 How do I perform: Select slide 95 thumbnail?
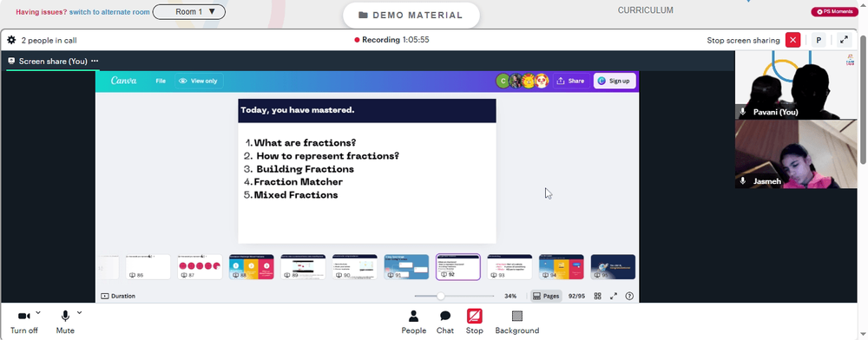coord(613,267)
